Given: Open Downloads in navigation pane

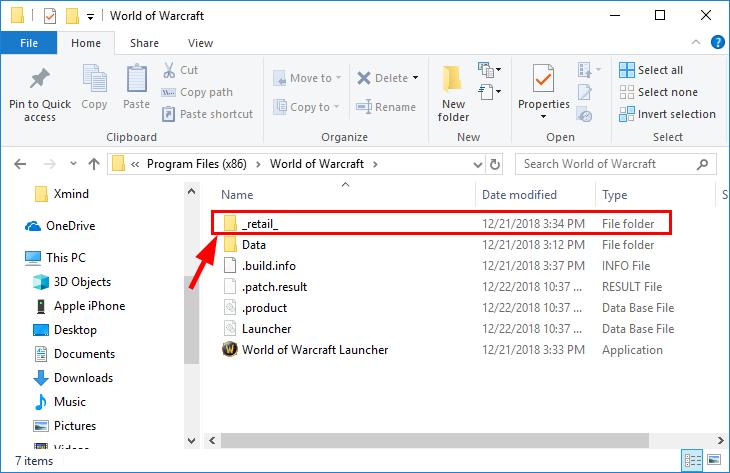Looking at the screenshot, I should click(74, 378).
